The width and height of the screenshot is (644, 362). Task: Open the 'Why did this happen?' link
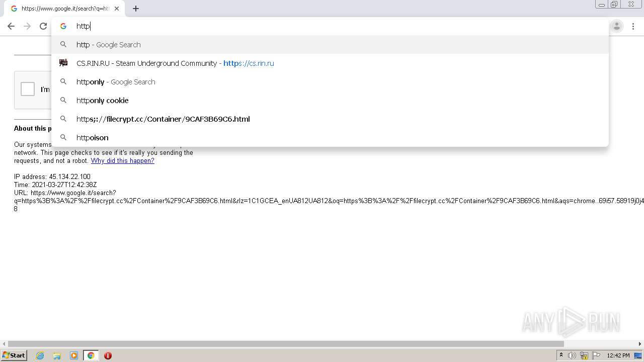click(123, 161)
